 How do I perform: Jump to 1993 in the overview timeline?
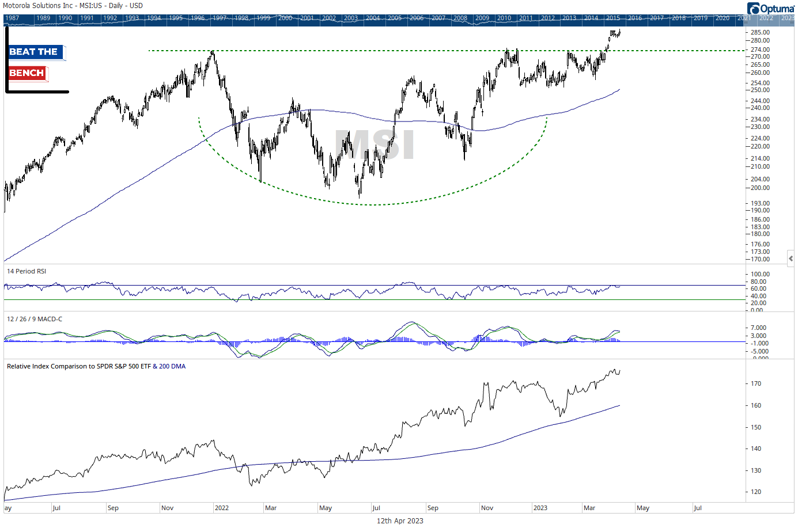point(132,18)
